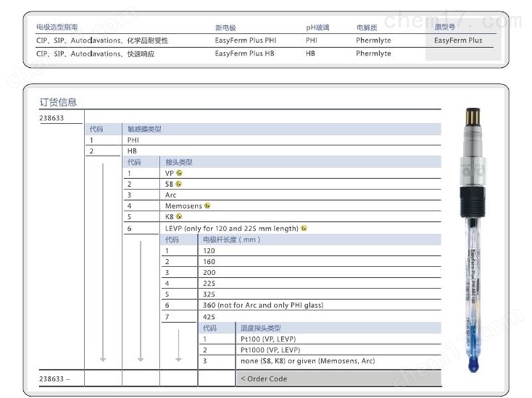
Task: Click the 电极杆长度 (mm) header
Action: (x=231, y=239)
